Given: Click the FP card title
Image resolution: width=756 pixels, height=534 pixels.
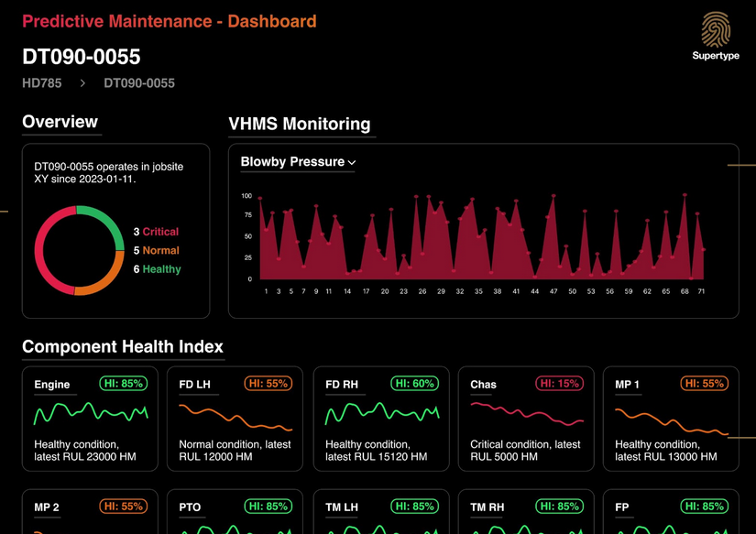Looking at the screenshot, I should (621, 507).
